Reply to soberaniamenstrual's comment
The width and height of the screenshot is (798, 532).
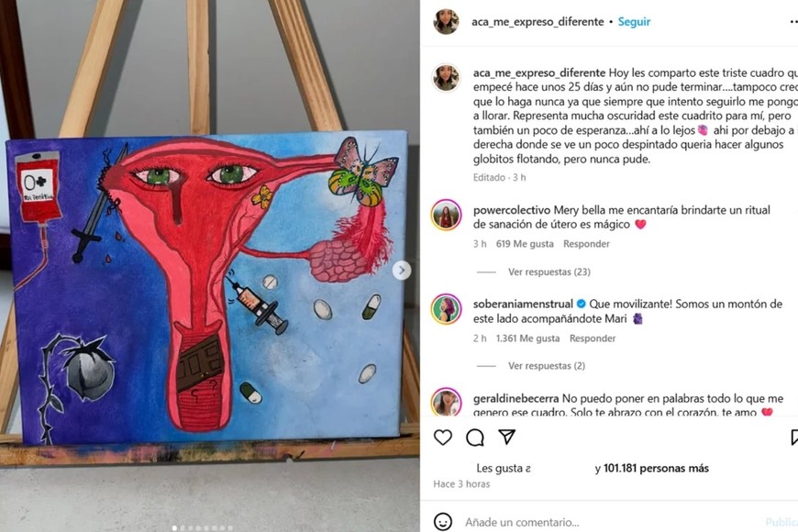(x=593, y=338)
